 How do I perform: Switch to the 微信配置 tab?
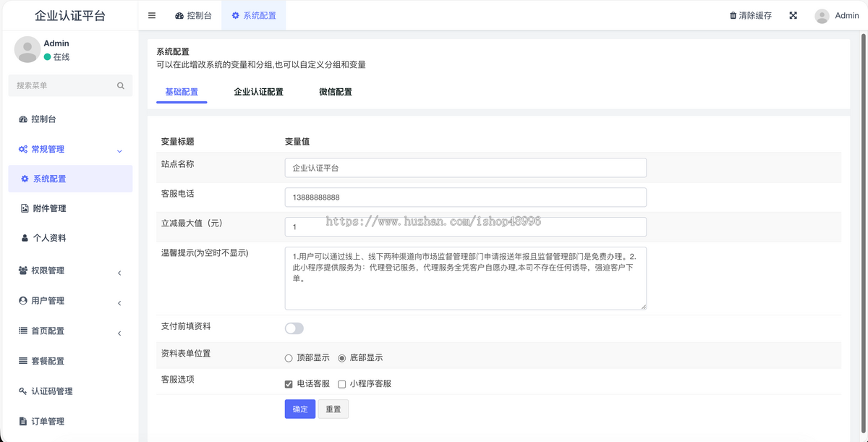336,92
